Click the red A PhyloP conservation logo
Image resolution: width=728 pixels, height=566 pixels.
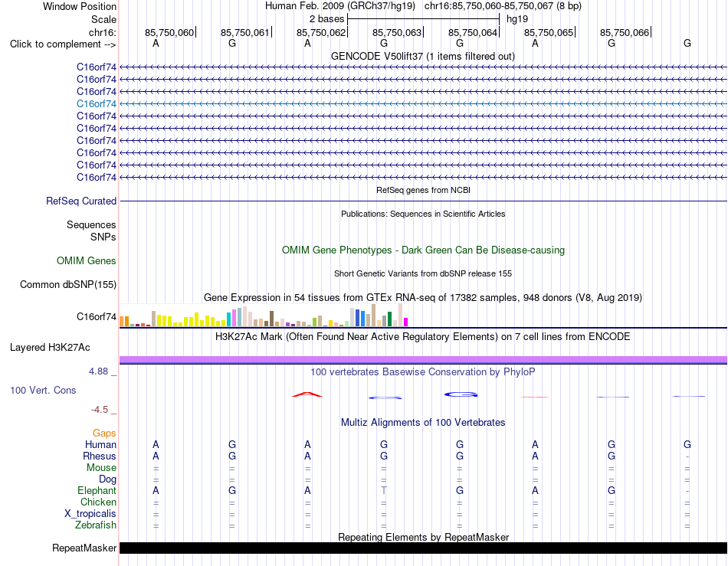pyautogui.click(x=307, y=394)
